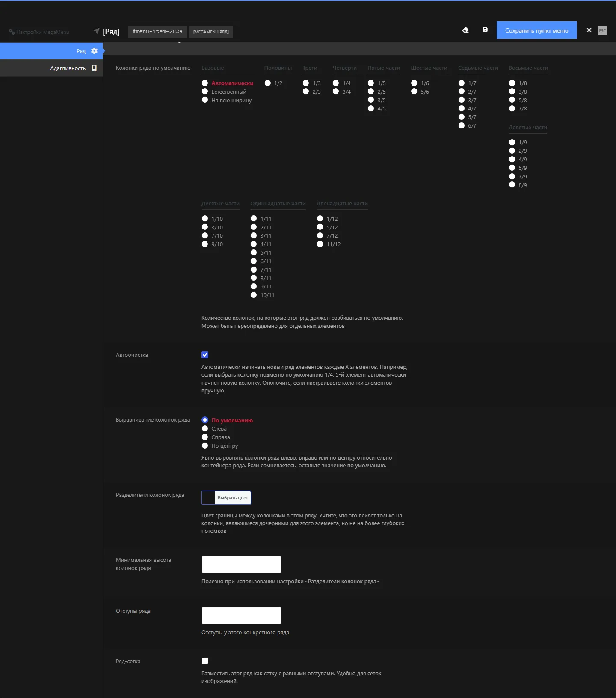Select the 5/6 column radio
Viewport: 616px width, 698px height.
[414, 92]
